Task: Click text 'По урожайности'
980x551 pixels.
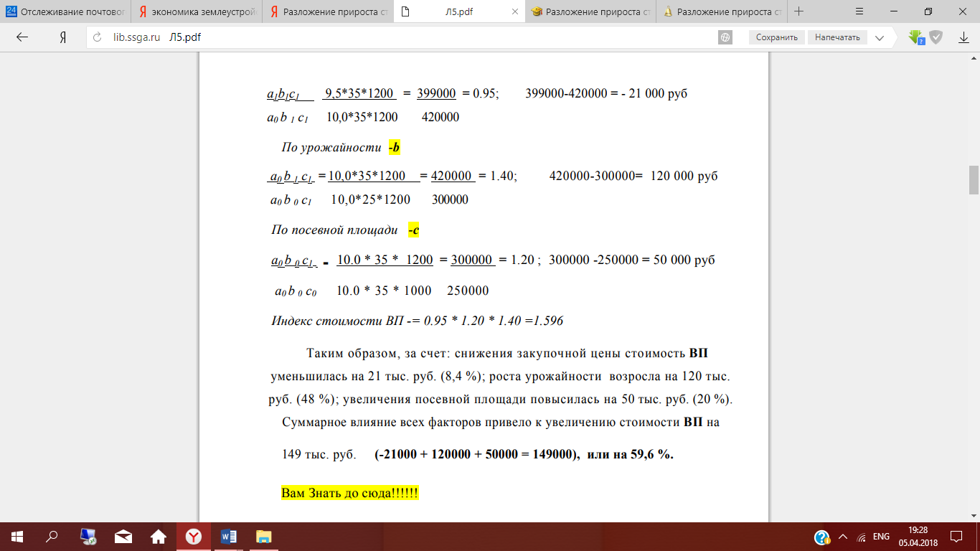Action: coord(331,148)
